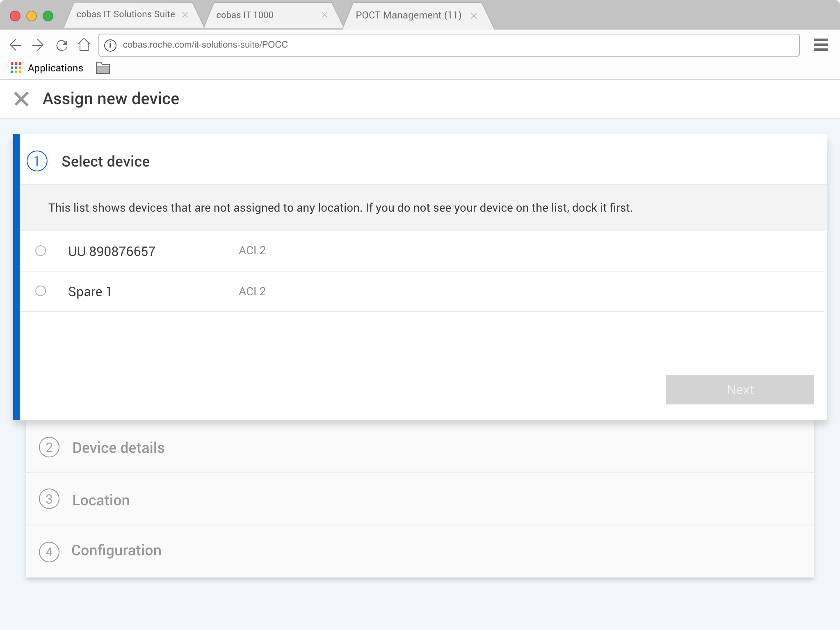Image resolution: width=840 pixels, height=630 pixels.
Task: Expand the Device details step
Action: point(118,447)
